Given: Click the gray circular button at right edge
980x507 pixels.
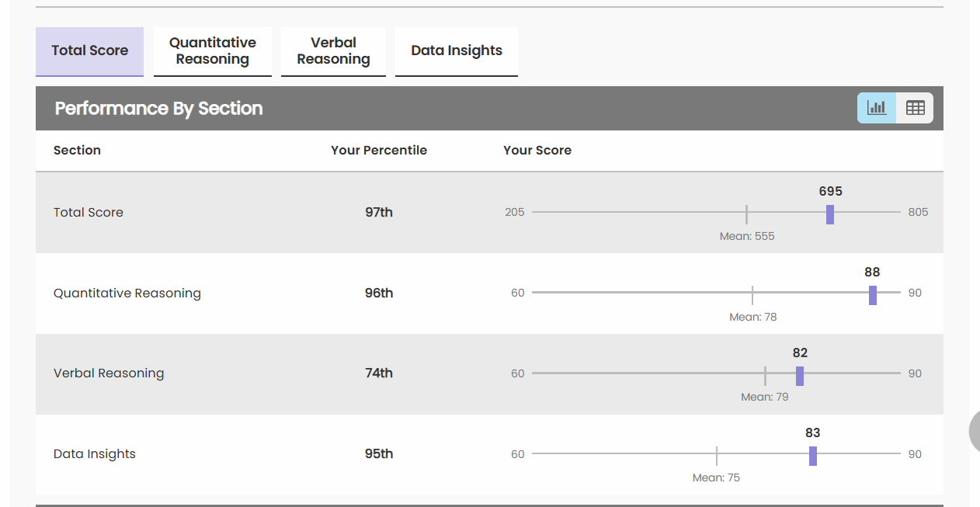Looking at the screenshot, I should tap(975, 431).
